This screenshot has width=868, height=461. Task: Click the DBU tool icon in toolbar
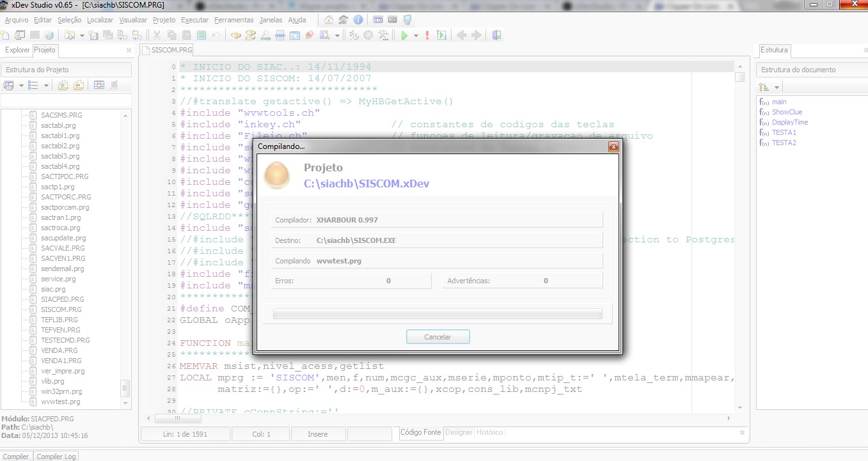(x=378, y=20)
